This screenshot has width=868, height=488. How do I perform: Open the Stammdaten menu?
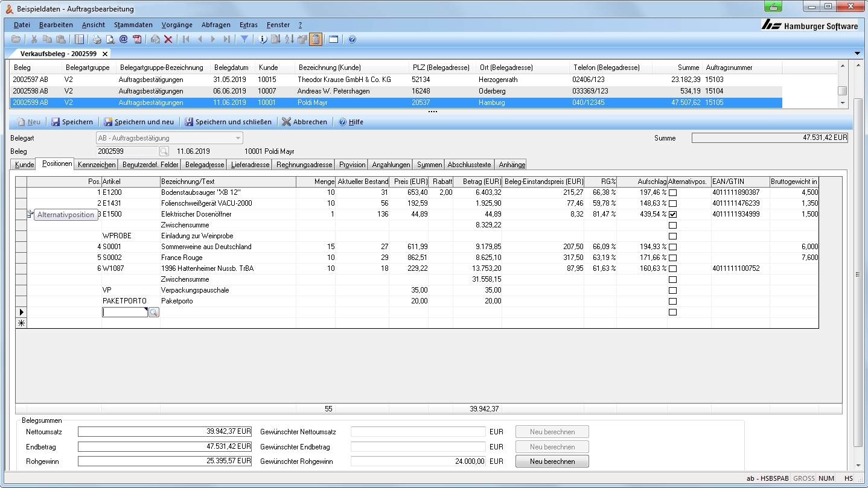click(x=133, y=25)
